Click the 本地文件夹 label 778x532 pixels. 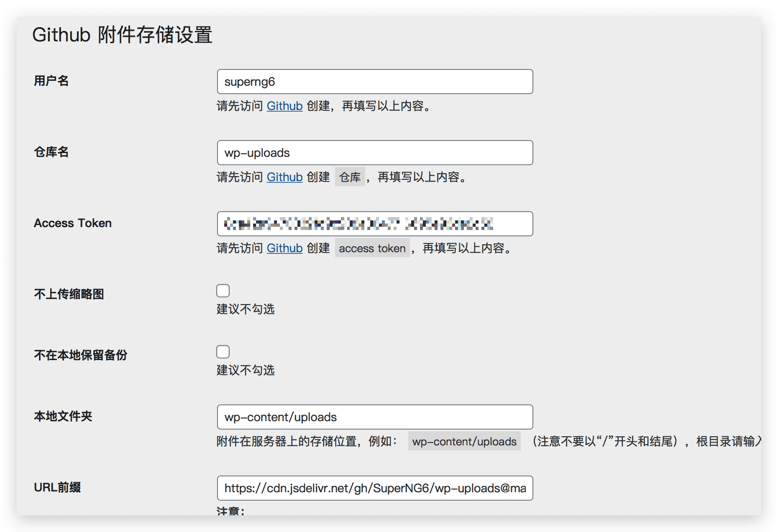[63, 416]
